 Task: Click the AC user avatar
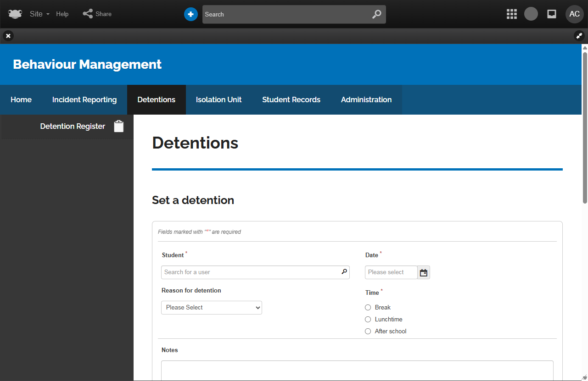[574, 14]
